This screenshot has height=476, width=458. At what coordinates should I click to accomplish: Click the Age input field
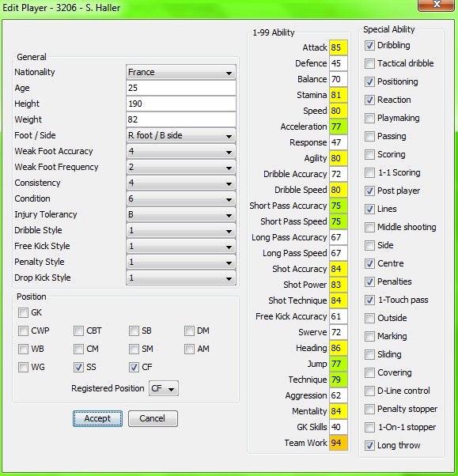(x=181, y=88)
